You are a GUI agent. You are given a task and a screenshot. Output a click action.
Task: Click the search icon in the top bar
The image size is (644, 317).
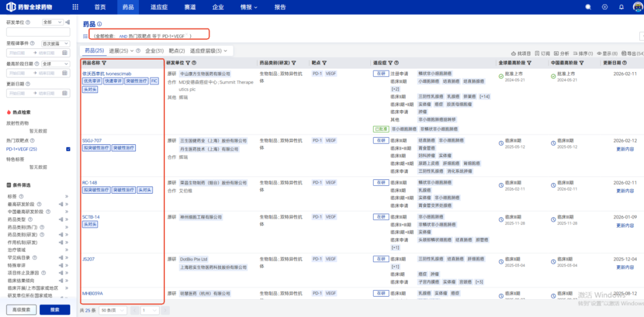tap(588, 7)
